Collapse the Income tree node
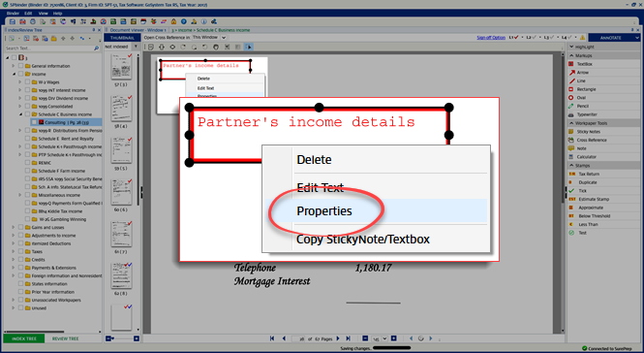Image resolution: width=644 pixels, height=353 pixels. point(14,74)
